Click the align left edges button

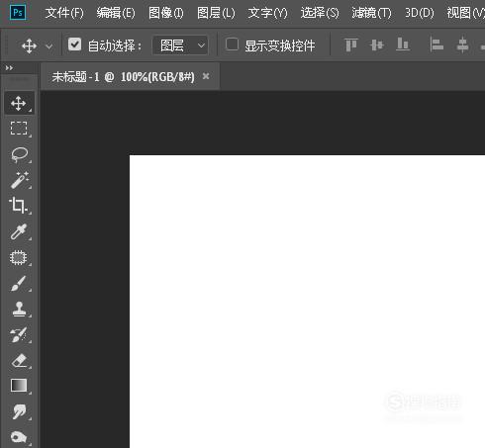(436, 45)
